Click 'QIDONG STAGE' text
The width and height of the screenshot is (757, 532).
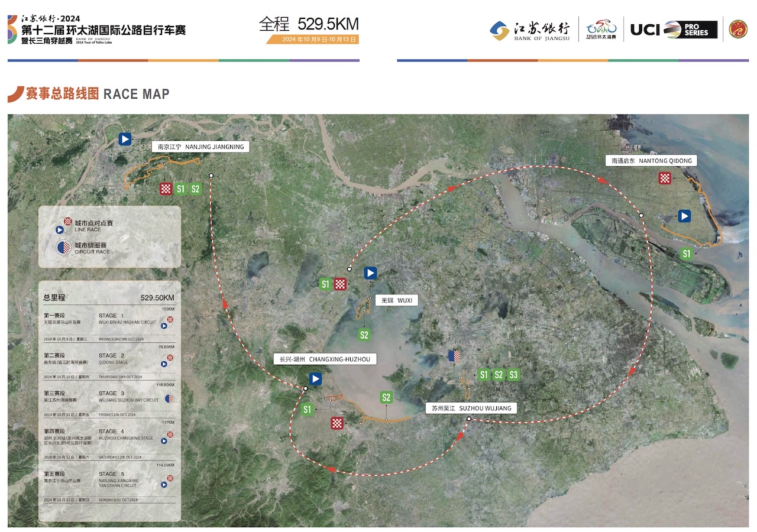pos(113,362)
